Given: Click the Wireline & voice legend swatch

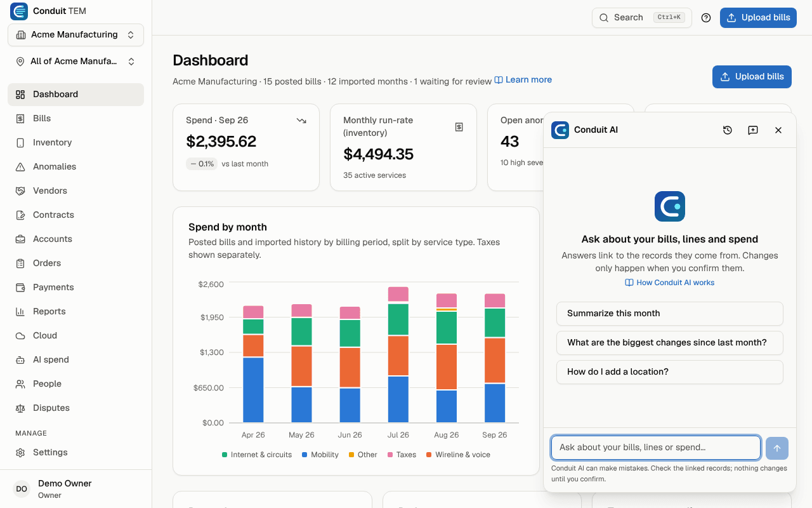Looking at the screenshot, I should click(x=429, y=455).
